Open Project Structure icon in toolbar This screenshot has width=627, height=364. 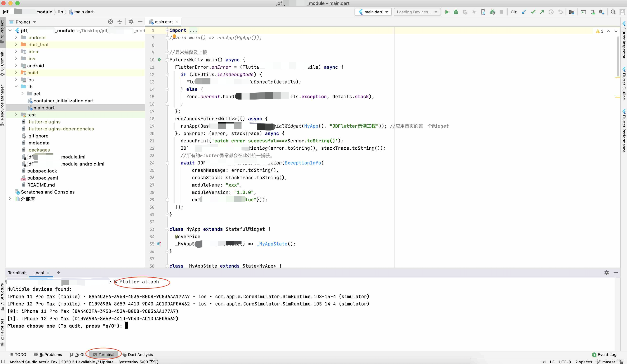(x=572, y=12)
